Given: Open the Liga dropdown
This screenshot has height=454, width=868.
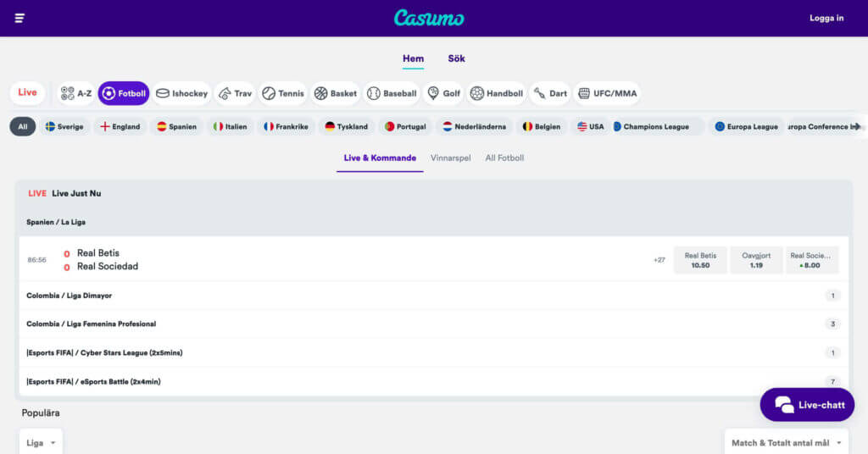Looking at the screenshot, I should coord(41,442).
